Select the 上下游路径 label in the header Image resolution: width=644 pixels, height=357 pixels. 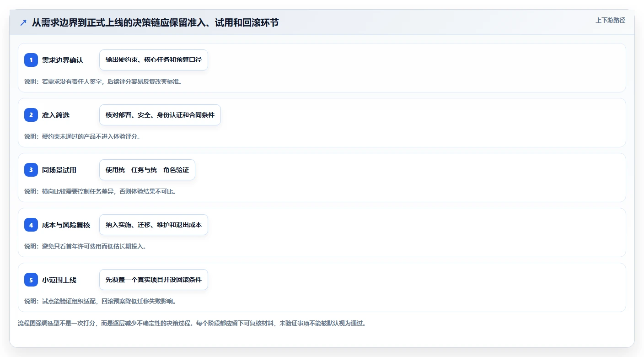[x=610, y=20]
